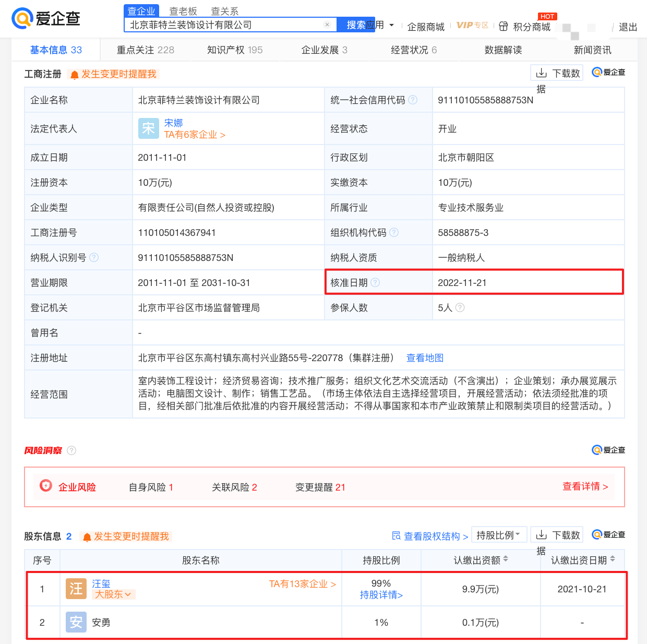Click help icon next to 统一社会信用代码
Screen dimensions: 647x644
[x=413, y=100]
